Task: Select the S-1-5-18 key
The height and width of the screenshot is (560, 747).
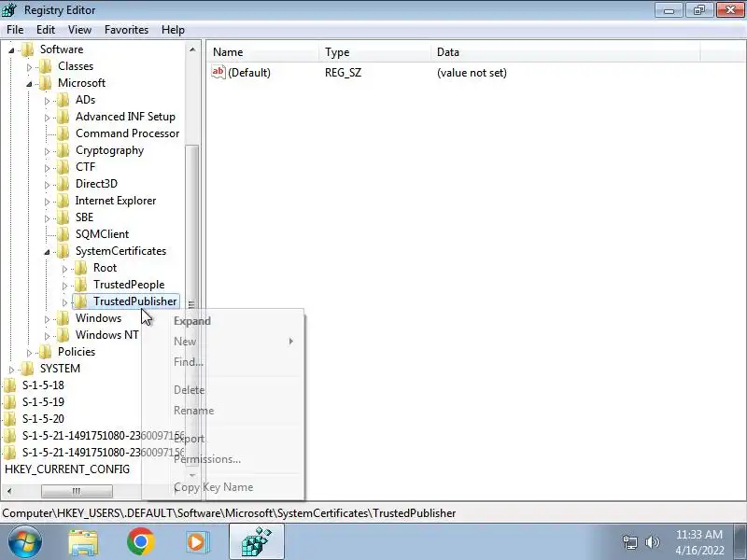Action: pyautogui.click(x=43, y=385)
